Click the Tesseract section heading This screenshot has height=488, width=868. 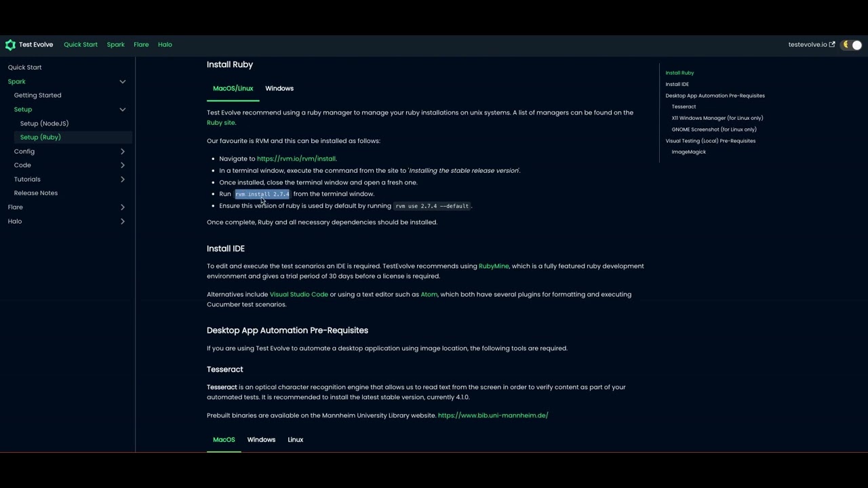pos(225,369)
